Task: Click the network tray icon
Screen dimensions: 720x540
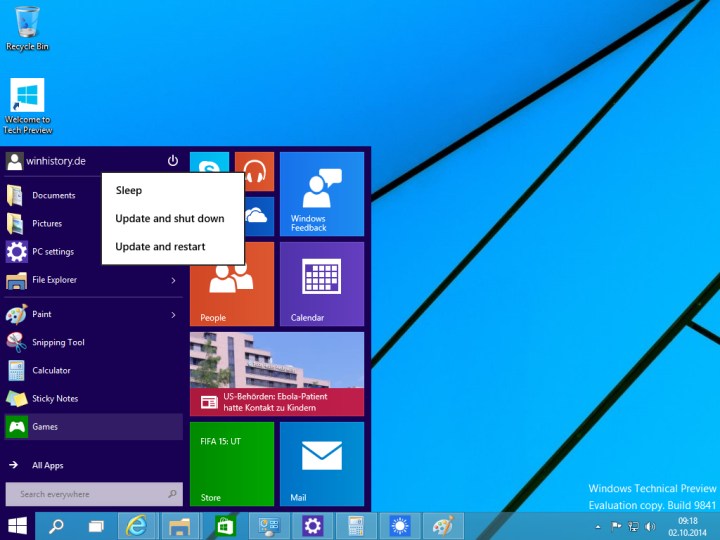Action: point(633,526)
